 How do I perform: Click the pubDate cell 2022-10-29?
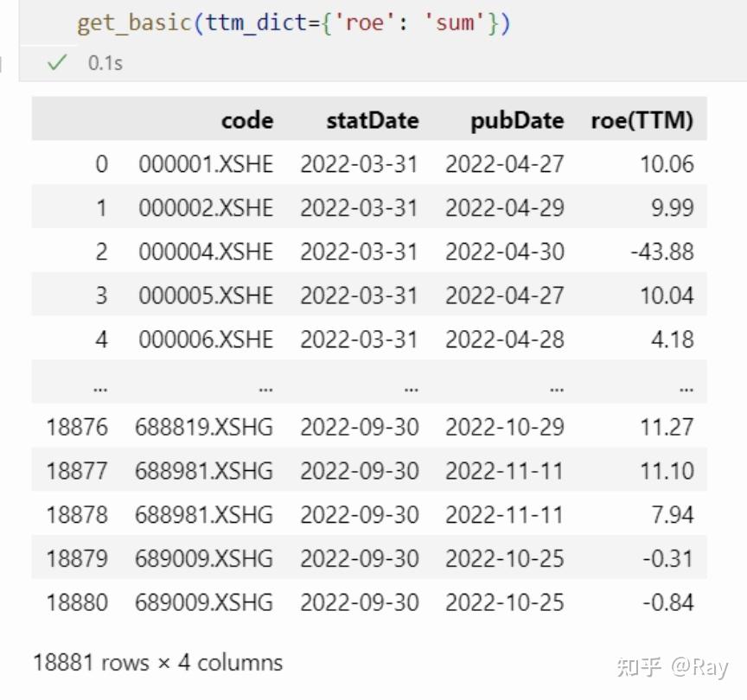(x=504, y=427)
